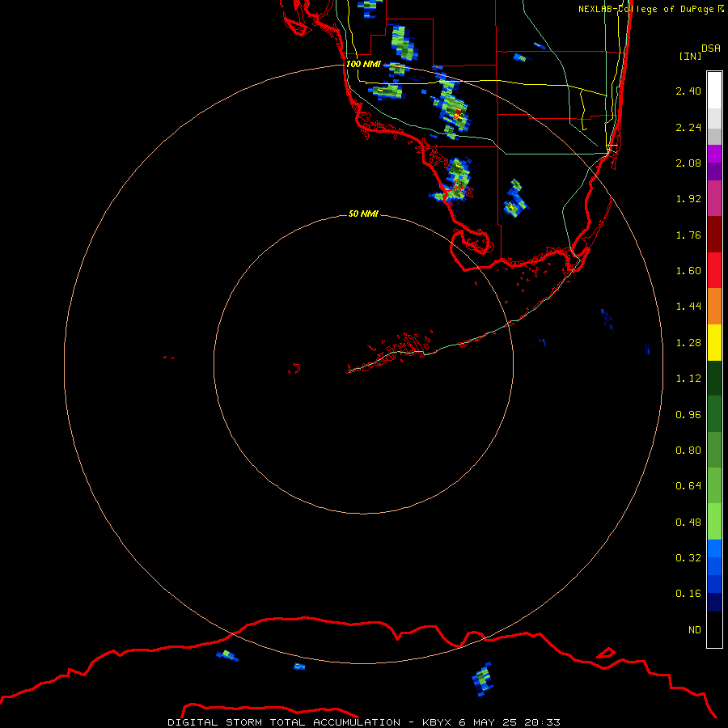Screen dimensions: 728x728
Task: Pick the white swatch at the legend top
Action: pyautogui.click(x=714, y=90)
